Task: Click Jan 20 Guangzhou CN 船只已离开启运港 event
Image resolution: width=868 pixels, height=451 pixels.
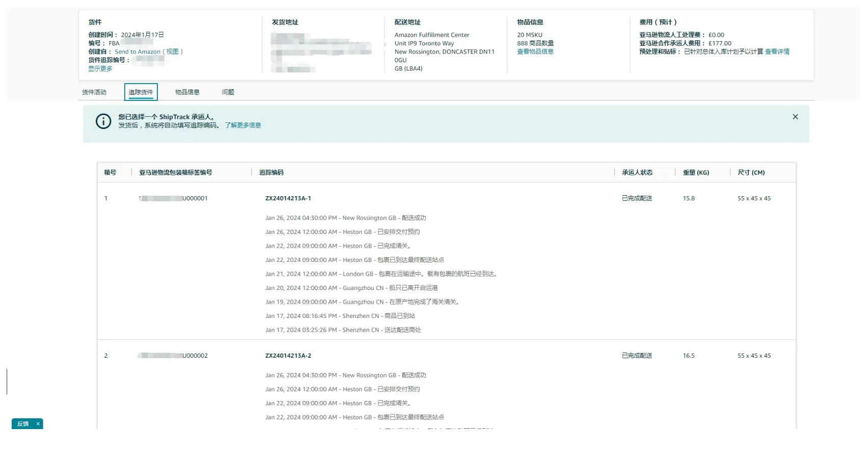Action: pos(351,288)
